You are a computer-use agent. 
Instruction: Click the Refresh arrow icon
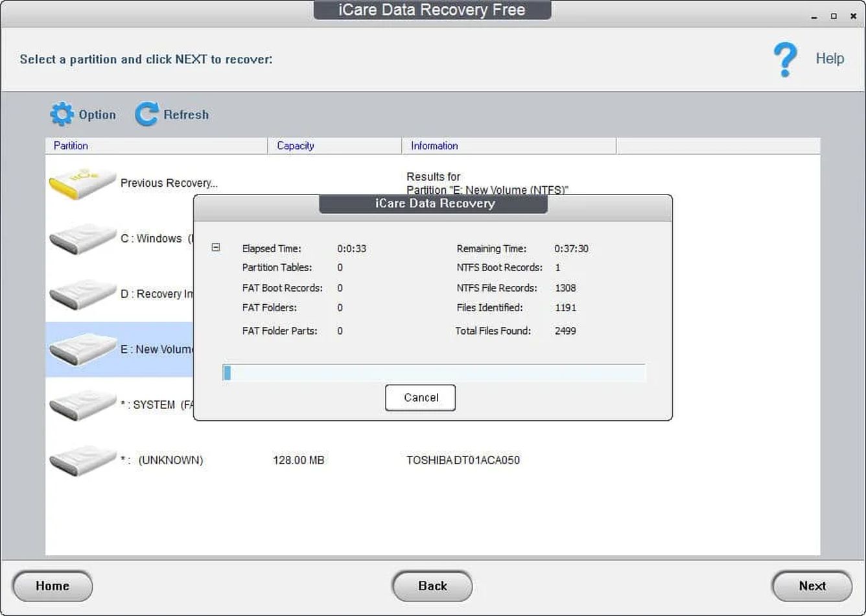(x=146, y=114)
